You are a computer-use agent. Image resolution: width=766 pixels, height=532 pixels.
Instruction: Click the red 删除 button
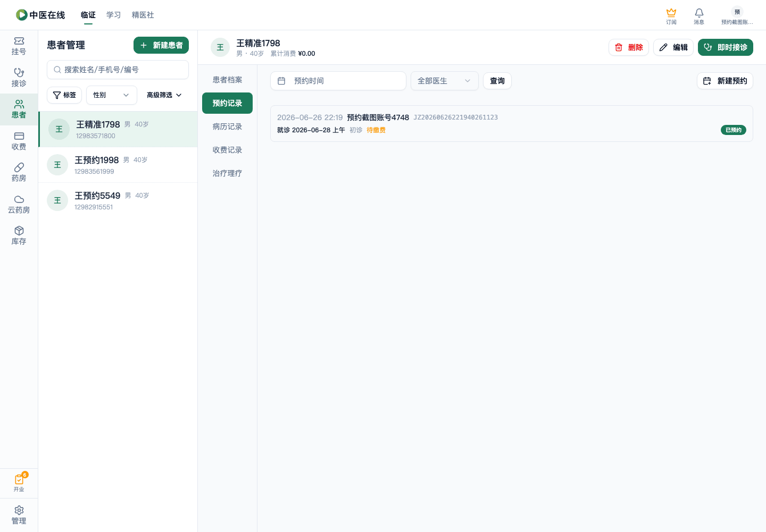coord(629,47)
